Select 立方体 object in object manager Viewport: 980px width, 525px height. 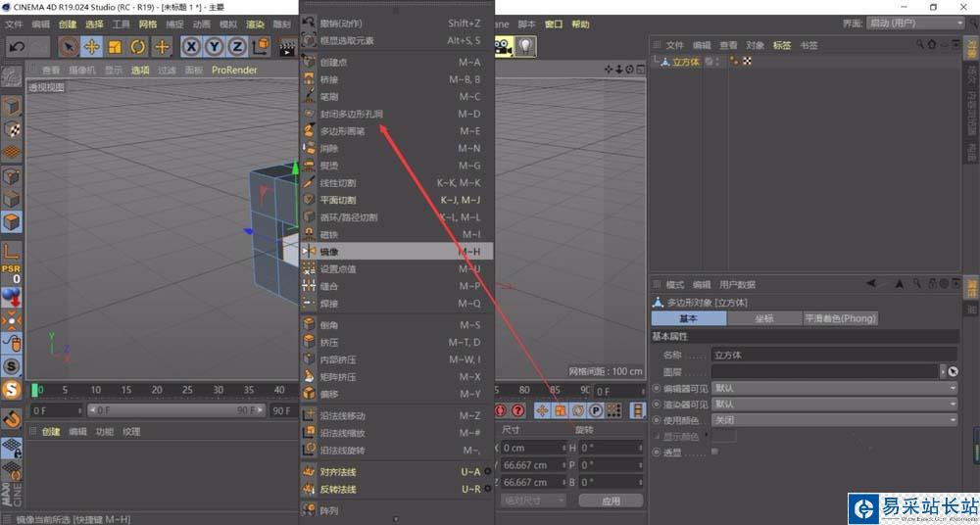click(x=686, y=62)
